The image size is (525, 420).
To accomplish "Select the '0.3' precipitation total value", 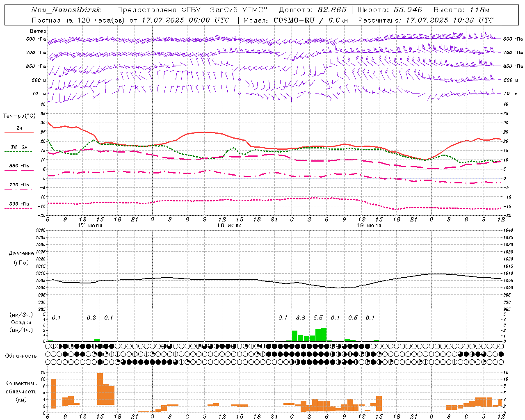I will [91, 317].
